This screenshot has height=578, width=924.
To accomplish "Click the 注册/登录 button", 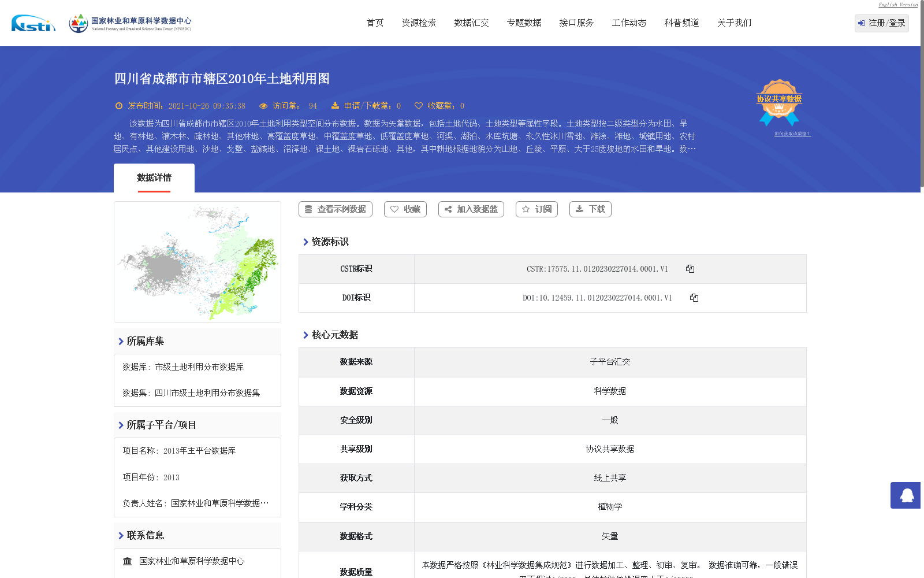I will [882, 23].
